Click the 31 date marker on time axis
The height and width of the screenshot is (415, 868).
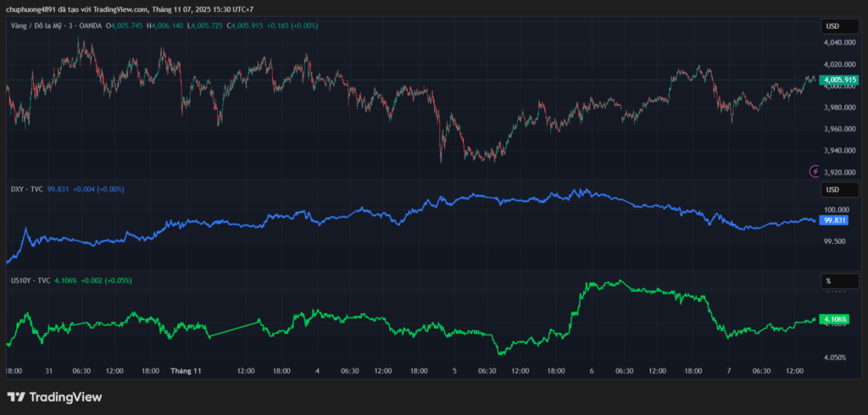click(49, 371)
